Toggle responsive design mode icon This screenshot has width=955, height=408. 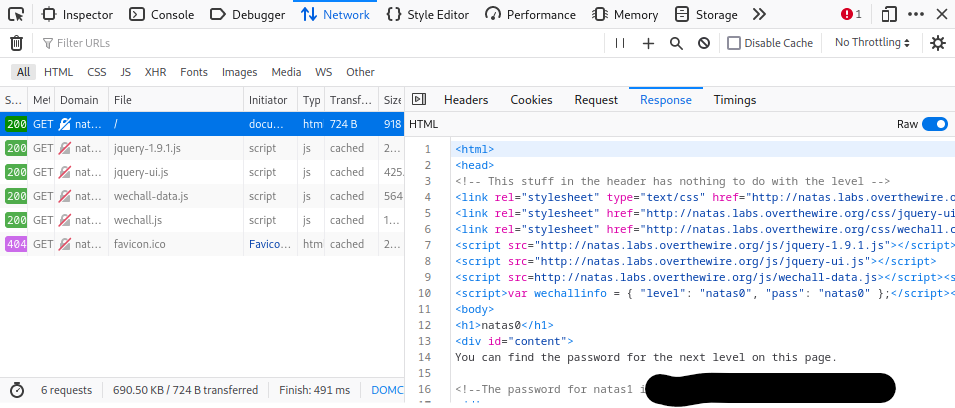click(x=889, y=14)
